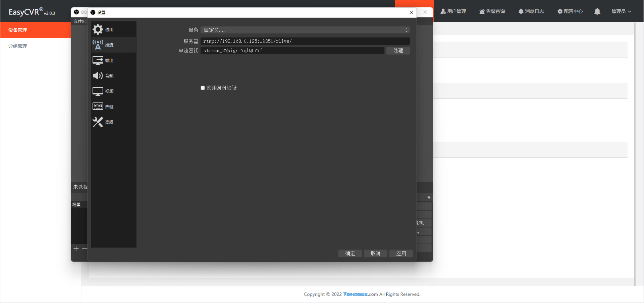The image size is (644, 303).
Task: Click the plus icon under scenes
Action: (x=76, y=248)
